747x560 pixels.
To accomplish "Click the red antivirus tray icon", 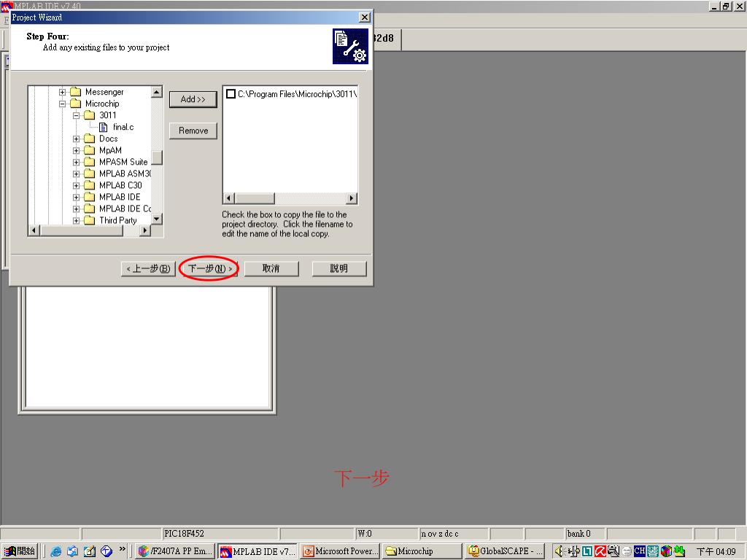I will (x=600, y=551).
